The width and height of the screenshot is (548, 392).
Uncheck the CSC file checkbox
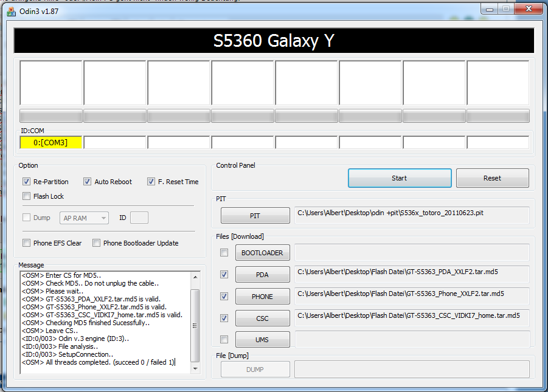[224, 318]
